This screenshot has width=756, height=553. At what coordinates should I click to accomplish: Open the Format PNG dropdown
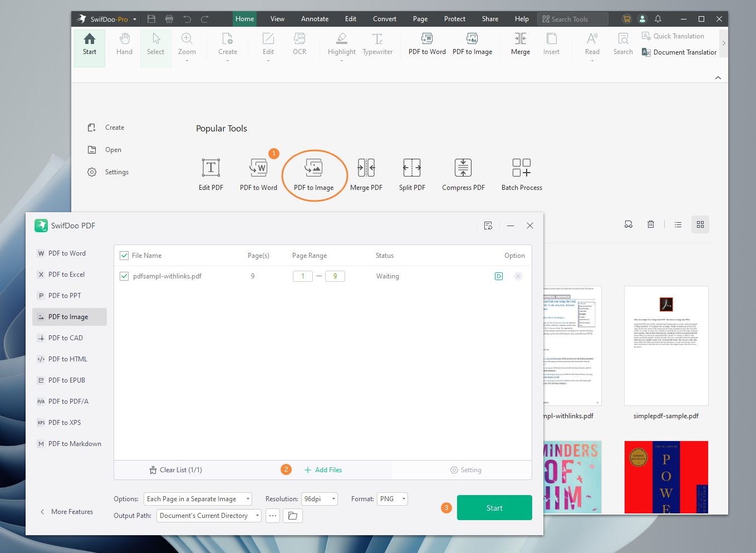[x=392, y=499]
